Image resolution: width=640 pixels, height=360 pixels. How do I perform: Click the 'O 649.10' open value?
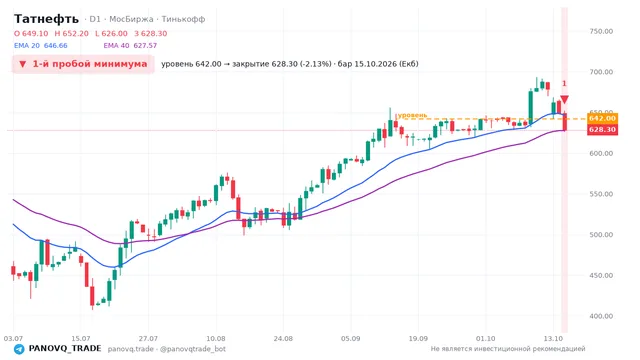pyautogui.click(x=31, y=33)
